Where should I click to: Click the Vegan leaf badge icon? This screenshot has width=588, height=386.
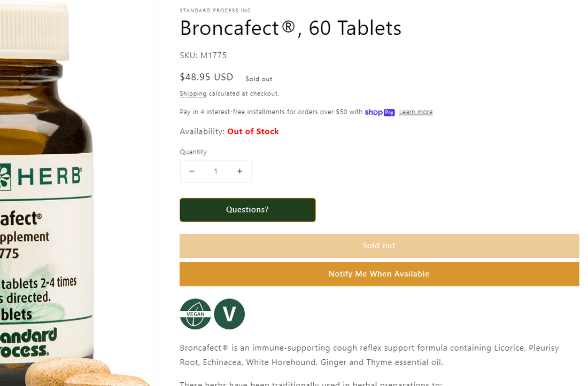pos(195,314)
